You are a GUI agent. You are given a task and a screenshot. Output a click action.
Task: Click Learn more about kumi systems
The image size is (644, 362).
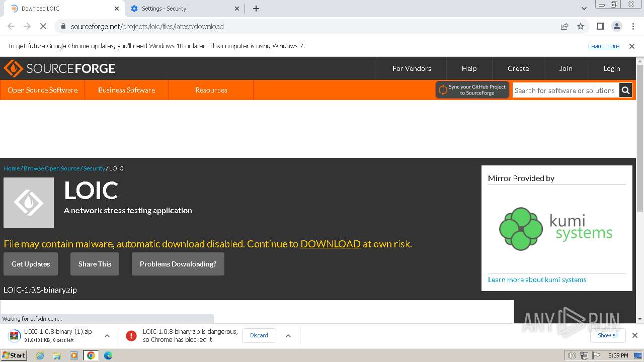click(x=537, y=280)
